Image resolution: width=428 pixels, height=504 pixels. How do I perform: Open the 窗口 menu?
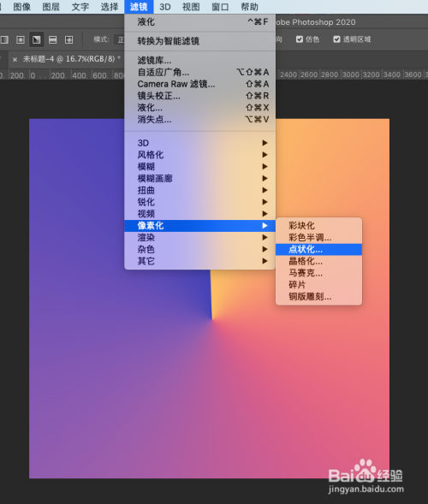(220, 7)
